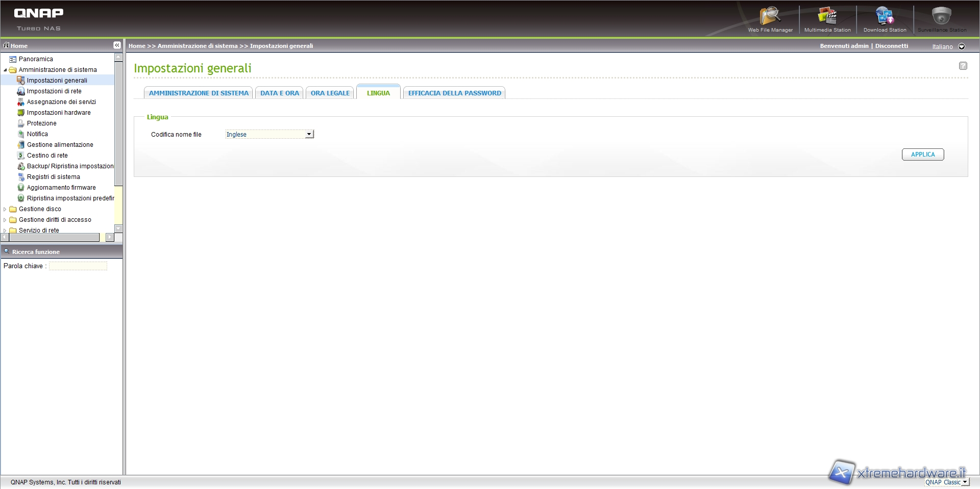The width and height of the screenshot is (980, 489).
Task: Open the Surveillance Station icon
Action: coord(942,17)
